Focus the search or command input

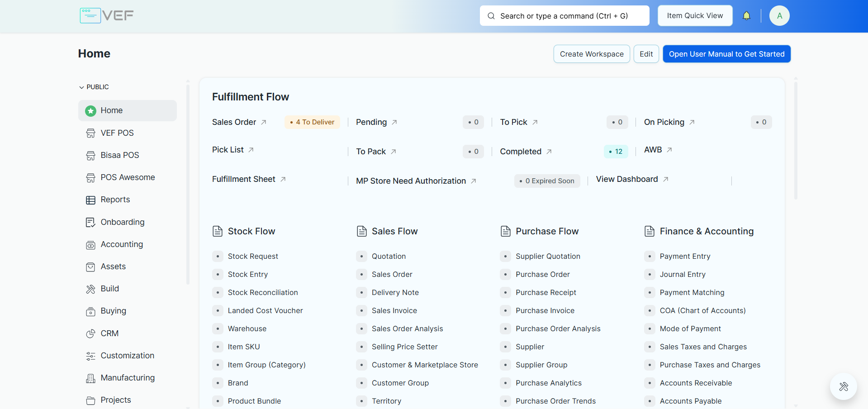click(564, 16)
